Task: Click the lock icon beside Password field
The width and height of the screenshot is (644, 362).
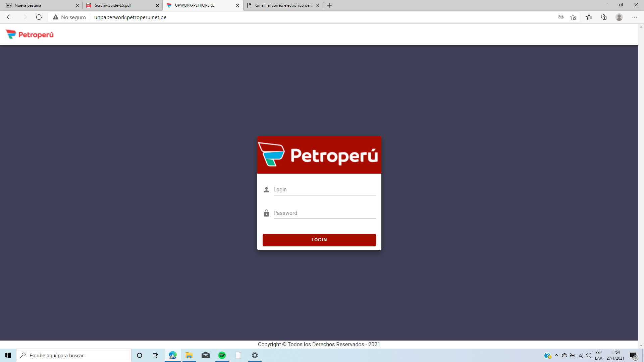Action: pyautogui.click(x=266, y=213)
